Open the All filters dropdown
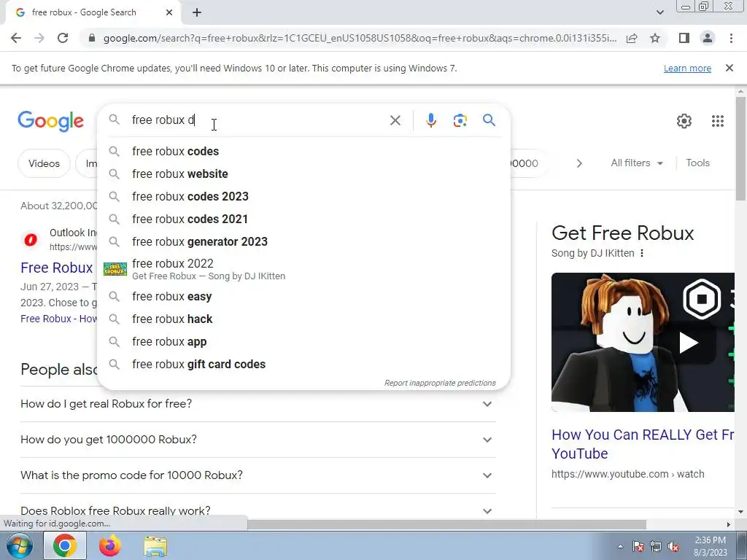Viewport: 747px width, 560px height. [x=636, y=163]
